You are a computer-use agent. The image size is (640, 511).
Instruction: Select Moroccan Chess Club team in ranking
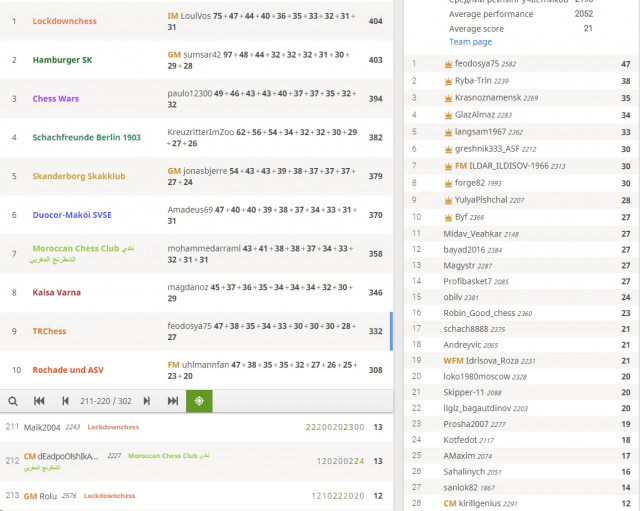click(82, 253)
